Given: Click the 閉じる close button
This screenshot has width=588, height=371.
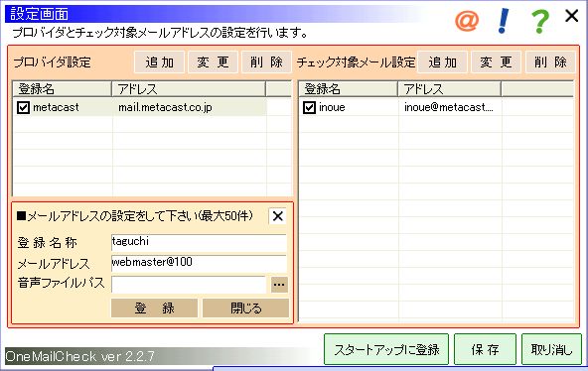Looking at the screenshot, I should point(245,309).
